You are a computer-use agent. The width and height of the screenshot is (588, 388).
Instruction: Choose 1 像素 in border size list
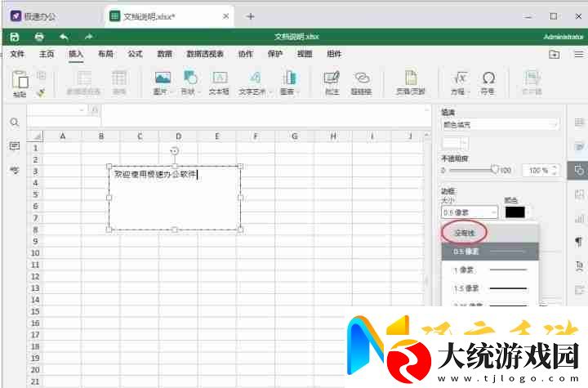(x=490, y=270)
